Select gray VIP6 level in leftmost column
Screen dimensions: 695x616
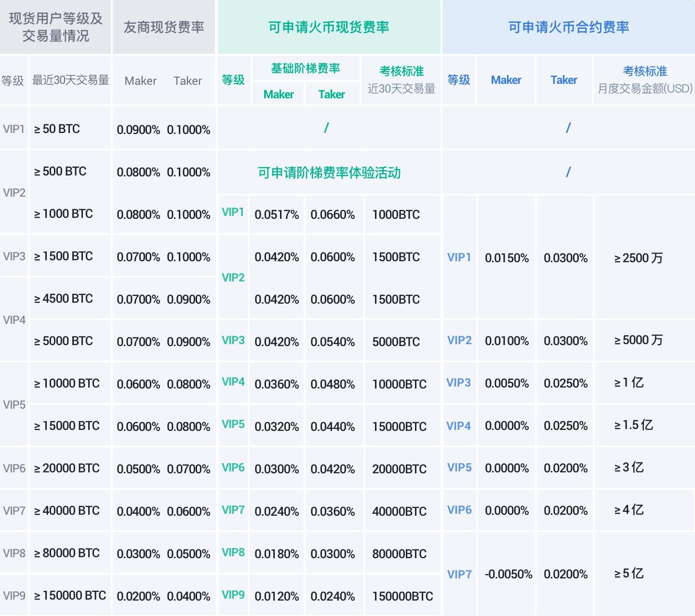coord(14,468)
